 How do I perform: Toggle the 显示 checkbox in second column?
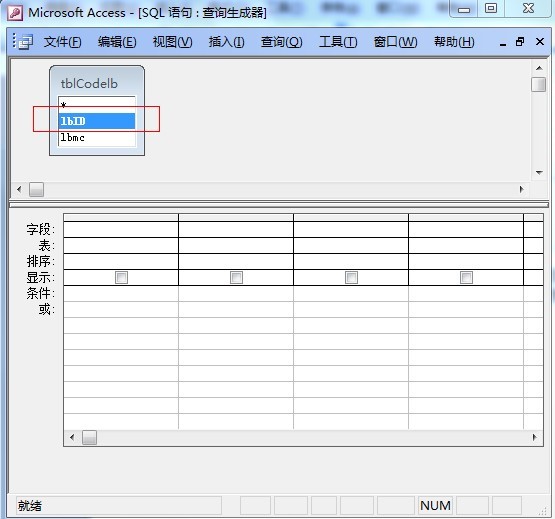[236, 277]
